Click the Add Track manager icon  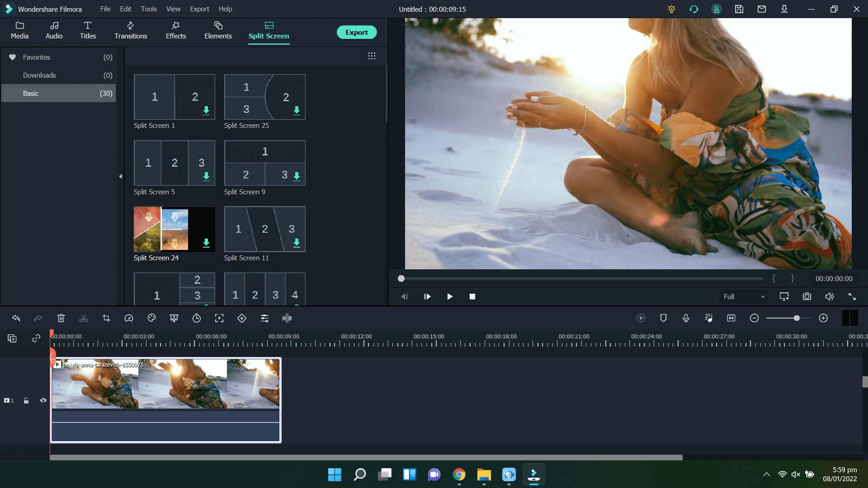[12, 338]
